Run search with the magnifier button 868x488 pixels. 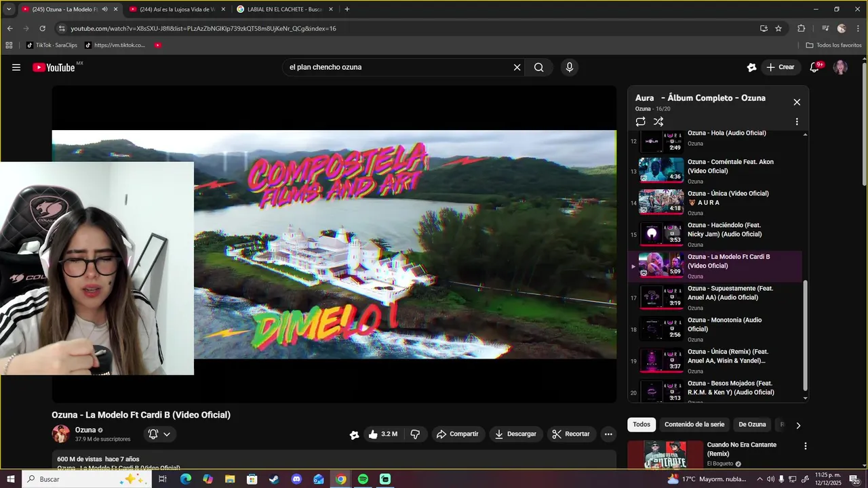(x=539, y=67)
